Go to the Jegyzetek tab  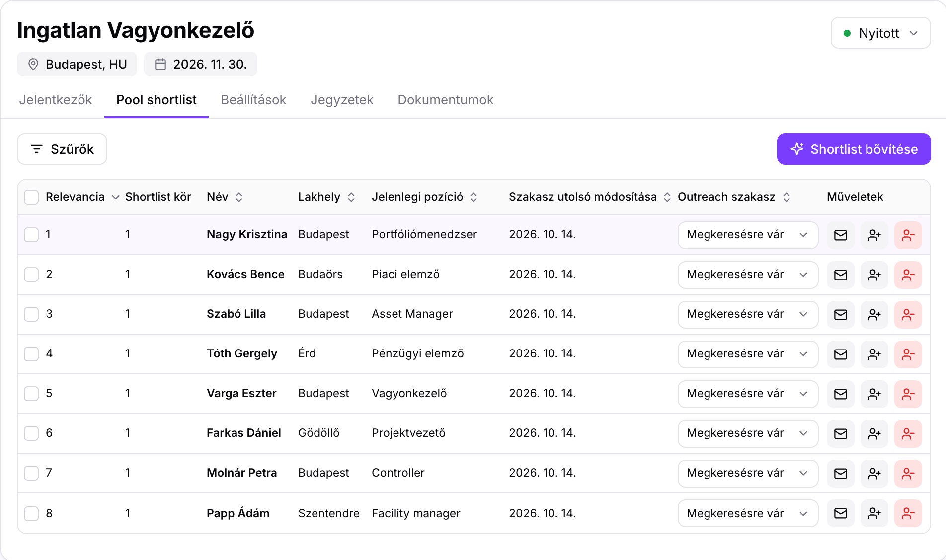pyautogui.click(x=342, y=100)
